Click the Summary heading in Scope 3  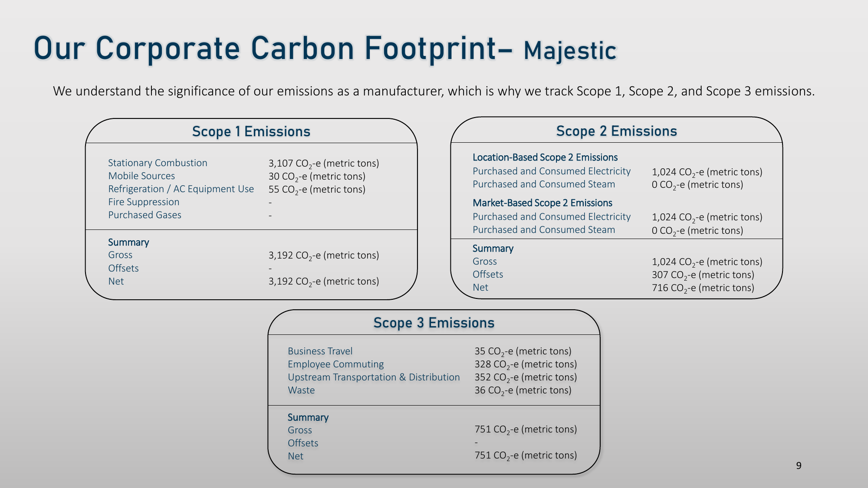pos(308,417)
